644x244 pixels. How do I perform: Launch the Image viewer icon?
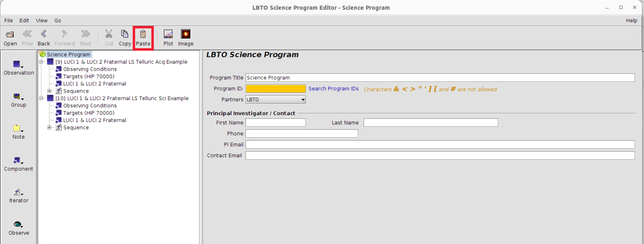pos(185,34)
